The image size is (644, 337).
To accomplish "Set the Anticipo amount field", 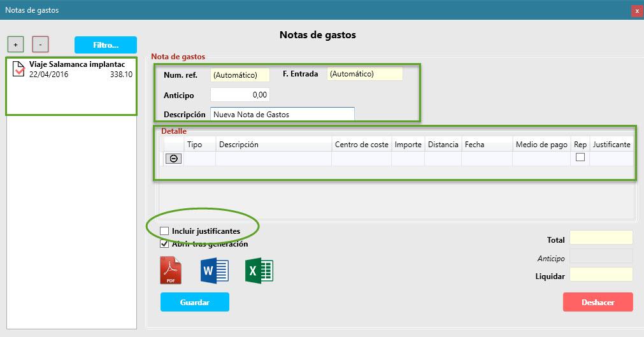I will (x=240, y=94).
